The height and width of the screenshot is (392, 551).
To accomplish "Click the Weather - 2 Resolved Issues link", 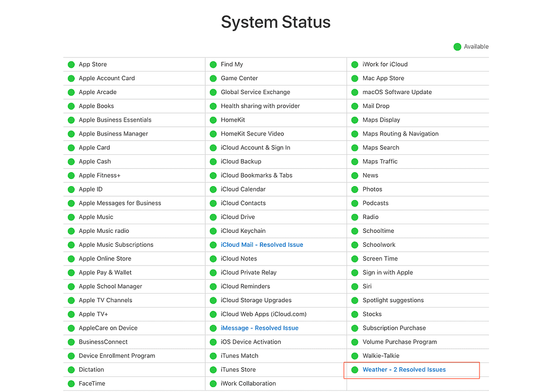I will click(x=404, y=369).
